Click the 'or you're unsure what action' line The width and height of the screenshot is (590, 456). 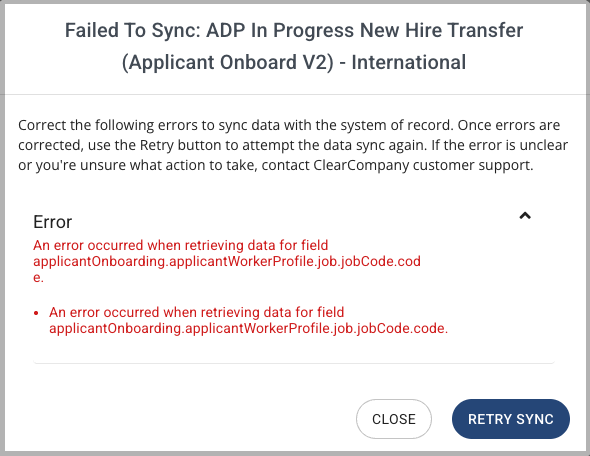275,165
